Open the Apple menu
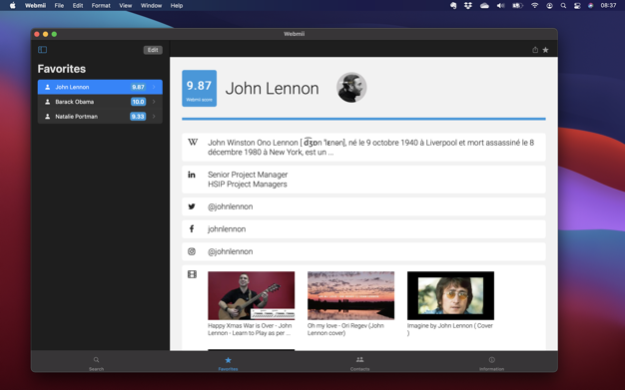The width and height of the screenshot is (625, 390). click(12, 6)
